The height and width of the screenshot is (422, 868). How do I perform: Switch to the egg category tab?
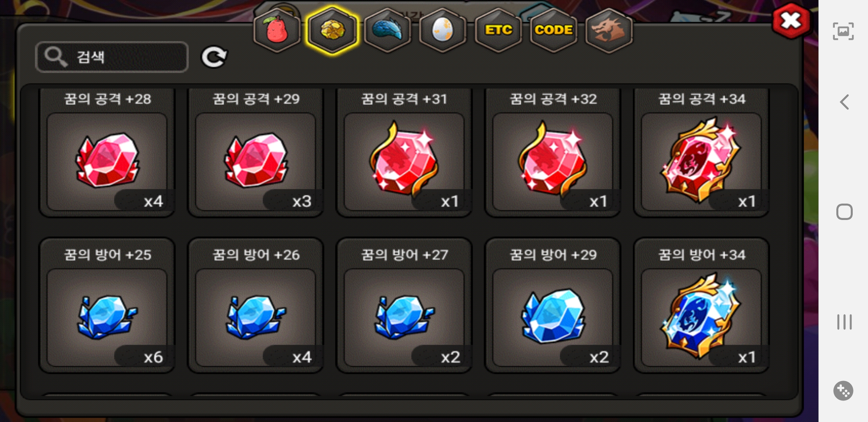pyautogui.click(x=443, y=30)
